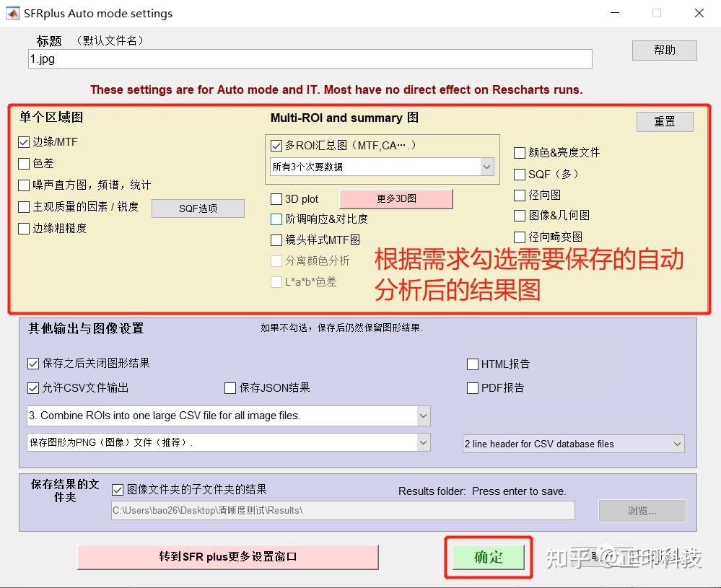Click the 重置 button
Viewport: 721px width, 588px height.
(664, 121)
